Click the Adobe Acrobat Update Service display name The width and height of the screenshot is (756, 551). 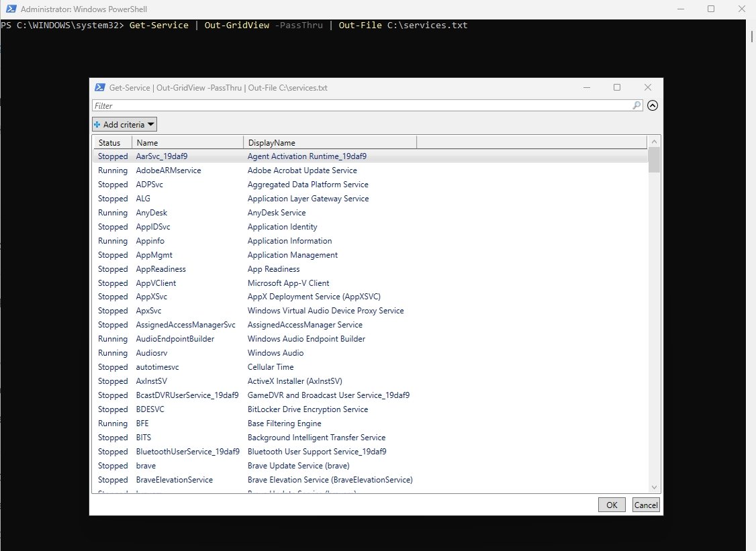pyautogui.click(x=302, y=170)
